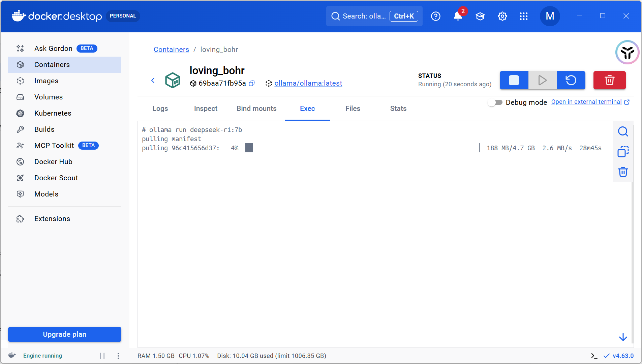The width and height of the screenshot is (642, 364).
Task: Open the engine three-dot options menu
Action: [118, 356]
